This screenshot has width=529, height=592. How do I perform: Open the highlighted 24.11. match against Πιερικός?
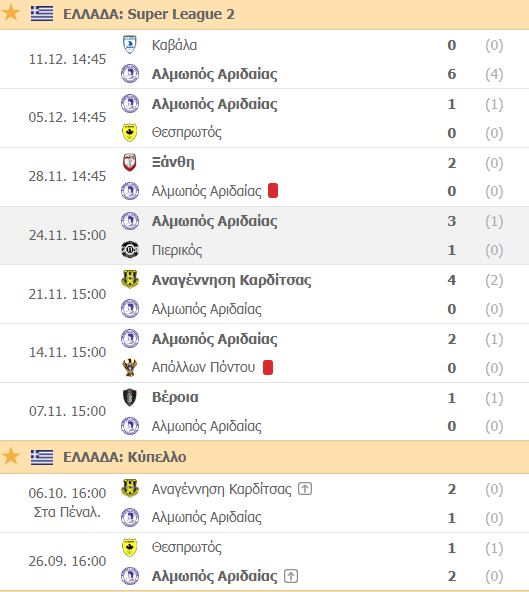click(264, 236)
